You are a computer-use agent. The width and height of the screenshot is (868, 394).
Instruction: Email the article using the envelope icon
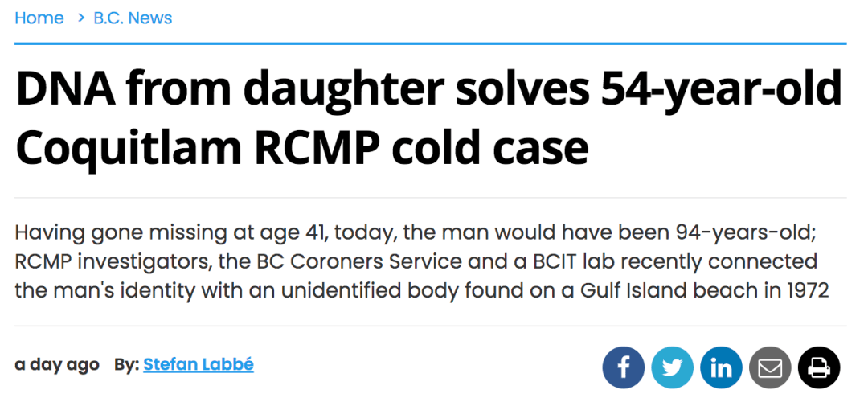tap(770, 368)
